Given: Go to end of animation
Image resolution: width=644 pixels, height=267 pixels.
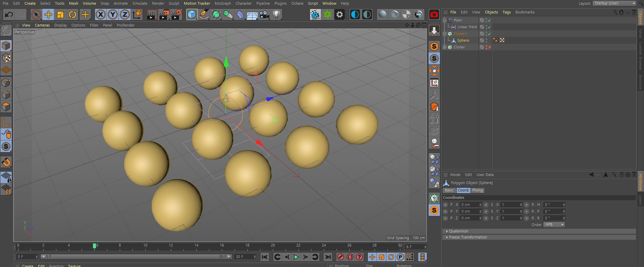Looking at the screenshot, I should point(328,257).
